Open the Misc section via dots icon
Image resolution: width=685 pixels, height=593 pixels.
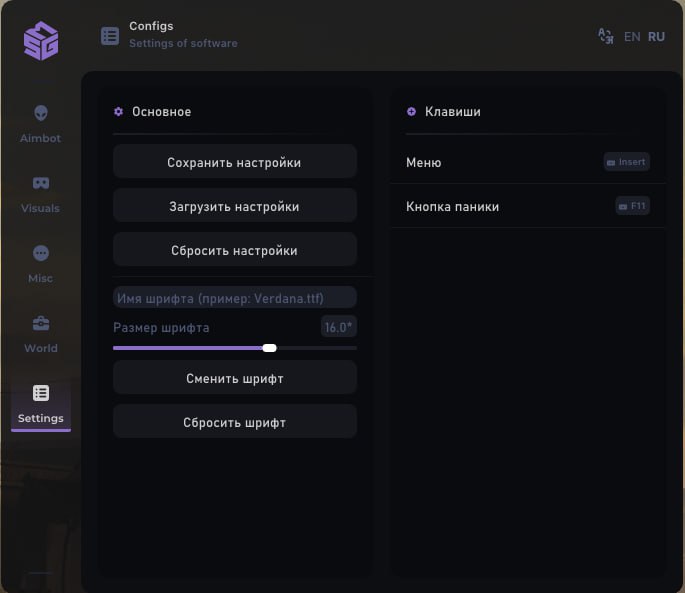coord(41,254)
